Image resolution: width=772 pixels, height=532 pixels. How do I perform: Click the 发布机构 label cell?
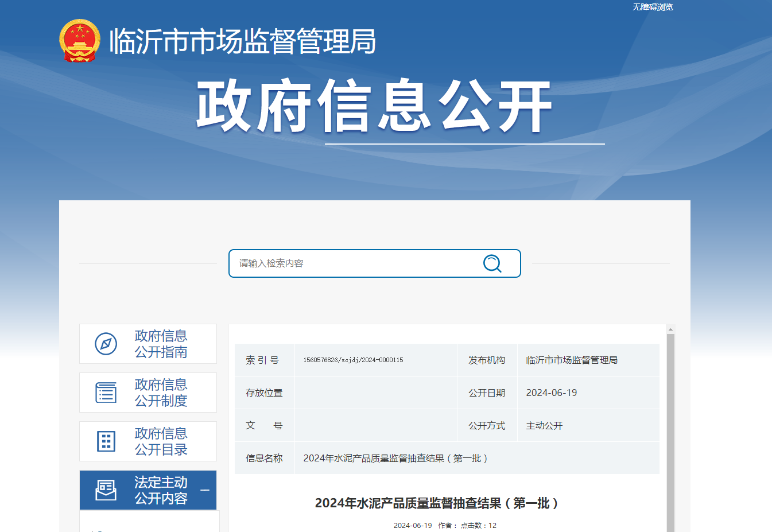[x=487, y=360]
